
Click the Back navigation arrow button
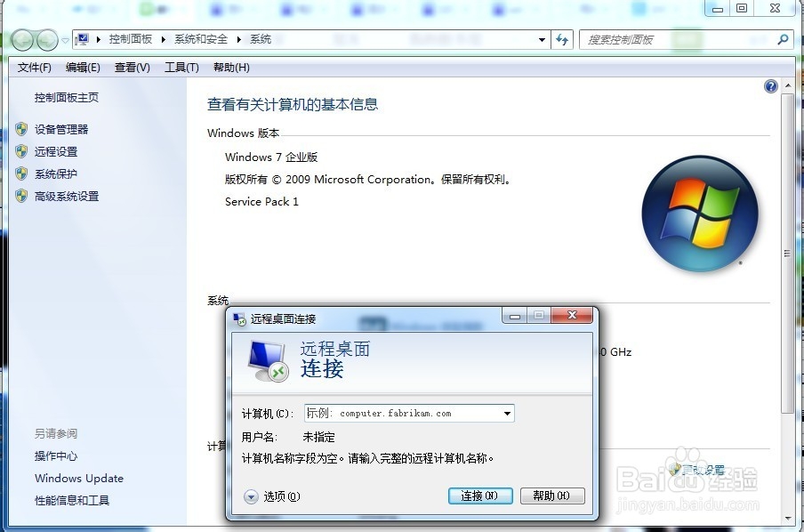pyautogui.click(x=22, y=40)
